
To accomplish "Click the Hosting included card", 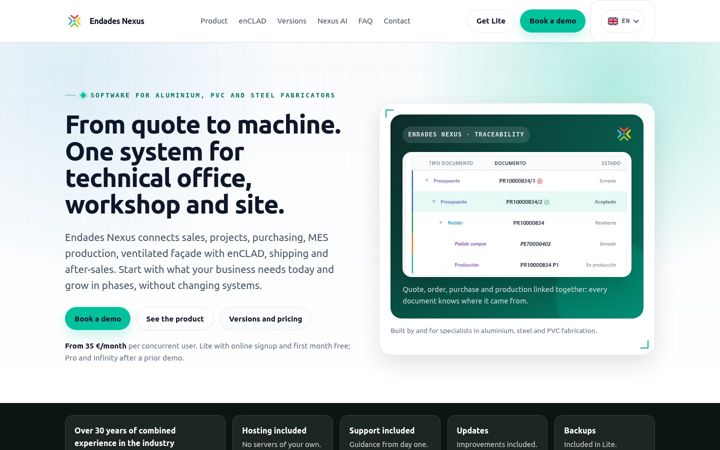I will [x=282, y=433].
